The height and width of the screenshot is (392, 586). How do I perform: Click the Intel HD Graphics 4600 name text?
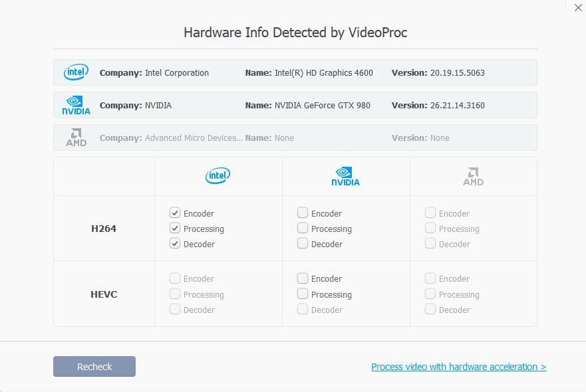coord(323,72)
